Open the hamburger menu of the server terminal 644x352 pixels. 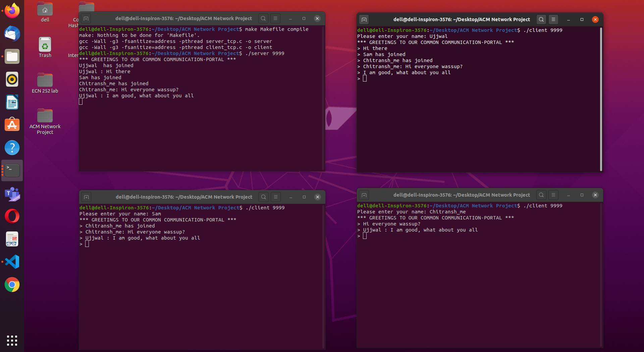coord(275,18)
